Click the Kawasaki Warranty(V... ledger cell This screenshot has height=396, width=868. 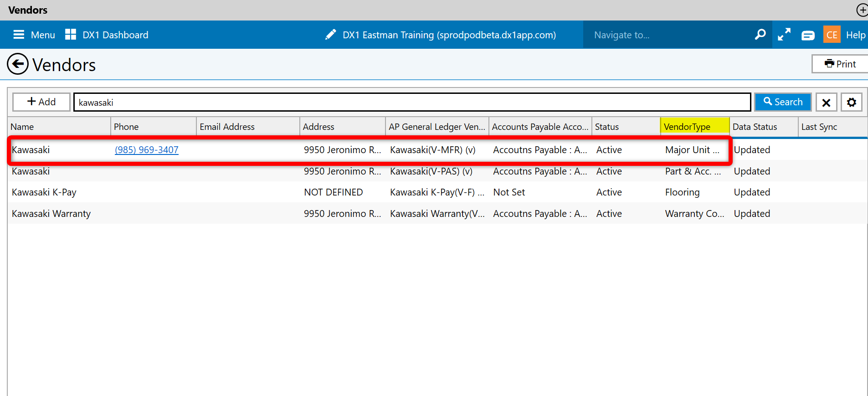[437, 214]
